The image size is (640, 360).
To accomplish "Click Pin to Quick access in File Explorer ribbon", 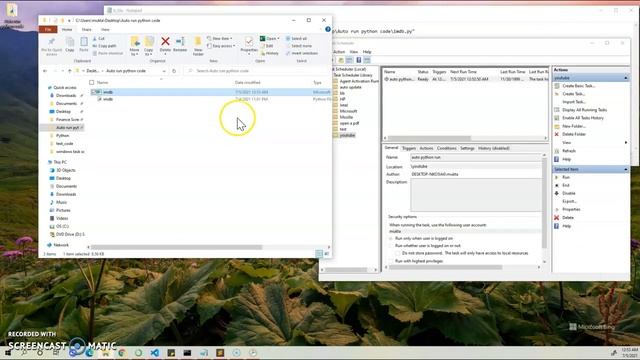I will coord(51,46).
